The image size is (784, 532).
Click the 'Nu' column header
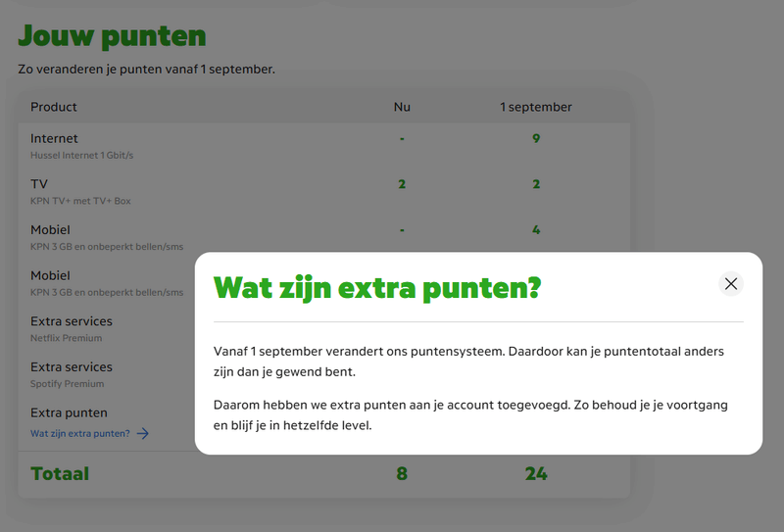[402, 107]
